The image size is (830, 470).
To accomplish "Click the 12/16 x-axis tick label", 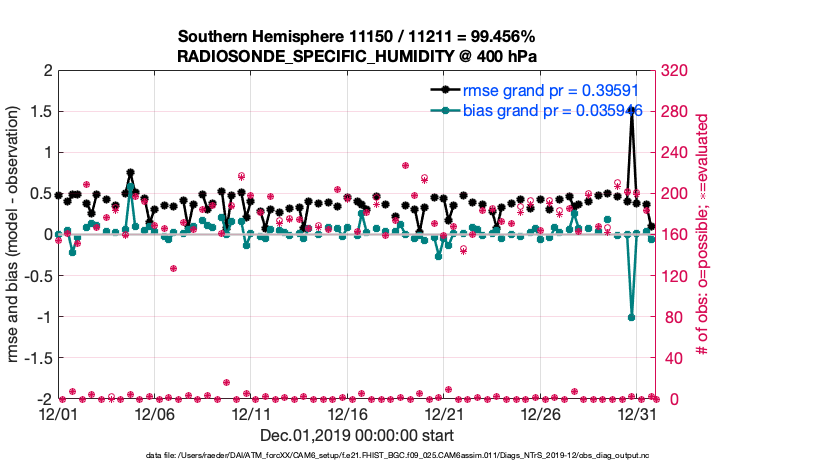I will [x=348, y=412].
